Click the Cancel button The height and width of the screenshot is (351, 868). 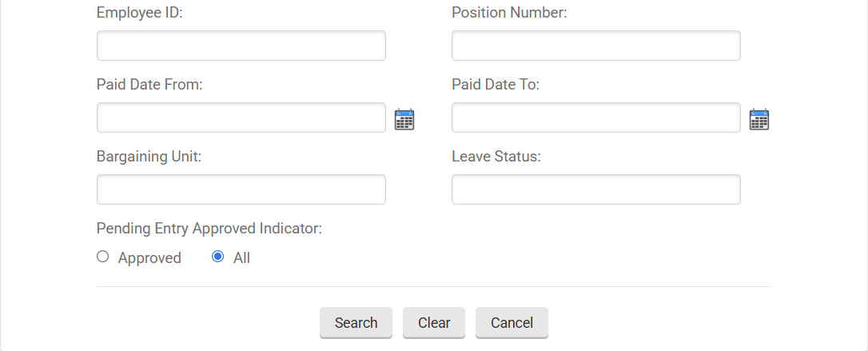512,322
